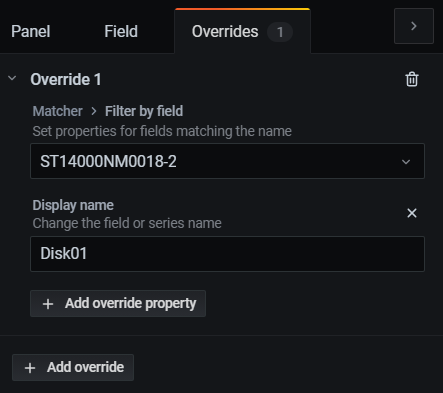Click the Add override property button
This screenshot has width=443, height=393.
(118, 304)
